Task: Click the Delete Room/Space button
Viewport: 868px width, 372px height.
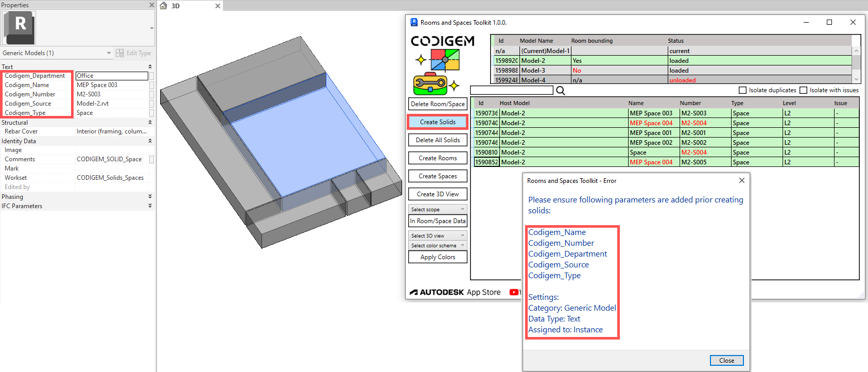Action: click(438, 104)
